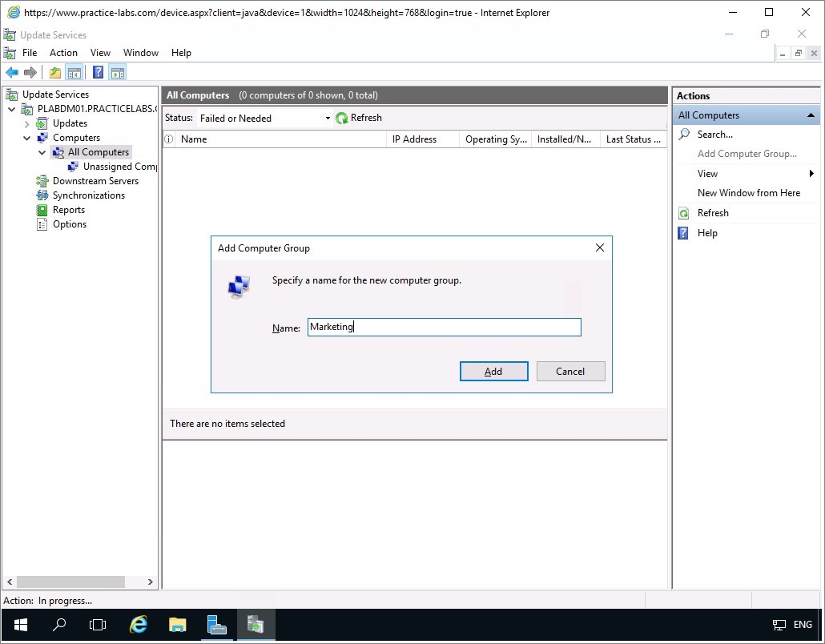Open the Window menu

(x=140, y=53)
